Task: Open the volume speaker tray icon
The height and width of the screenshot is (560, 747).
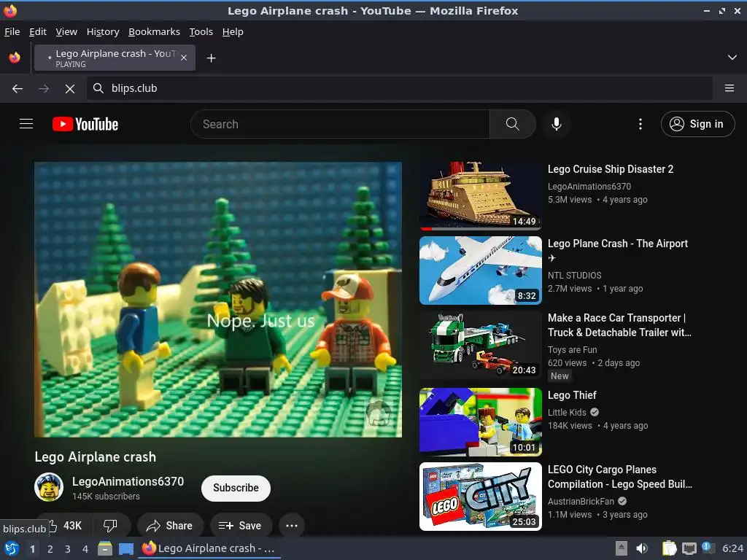Action: (642, 548)
